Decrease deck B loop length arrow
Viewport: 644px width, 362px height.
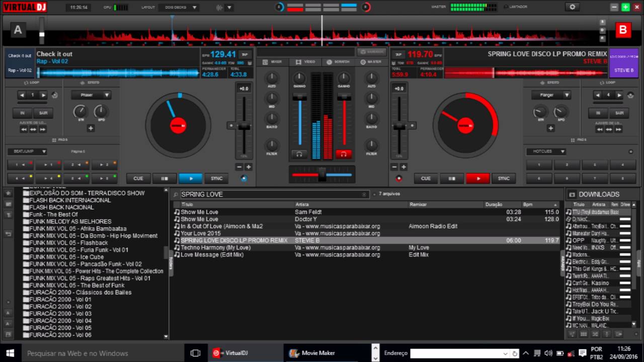click(597, 95)
